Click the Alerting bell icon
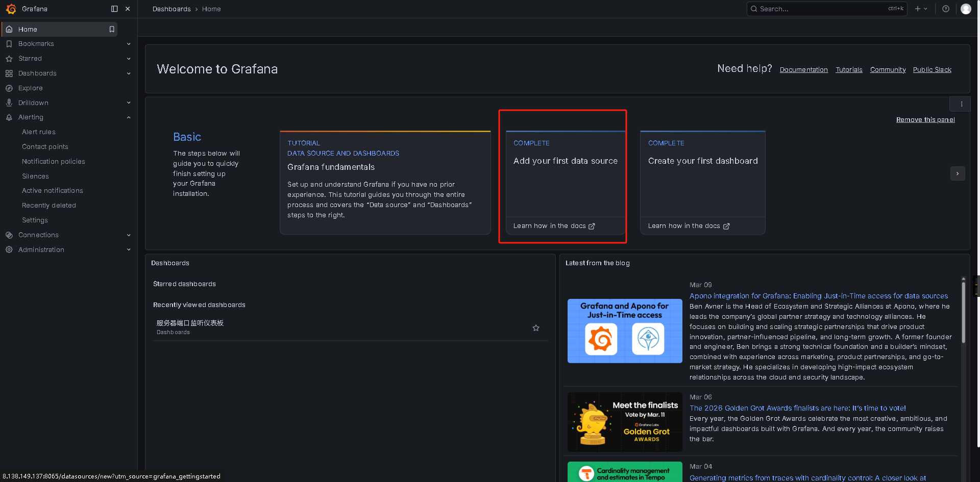The height and width of the screenshot is (482, 980). (9, 117)
